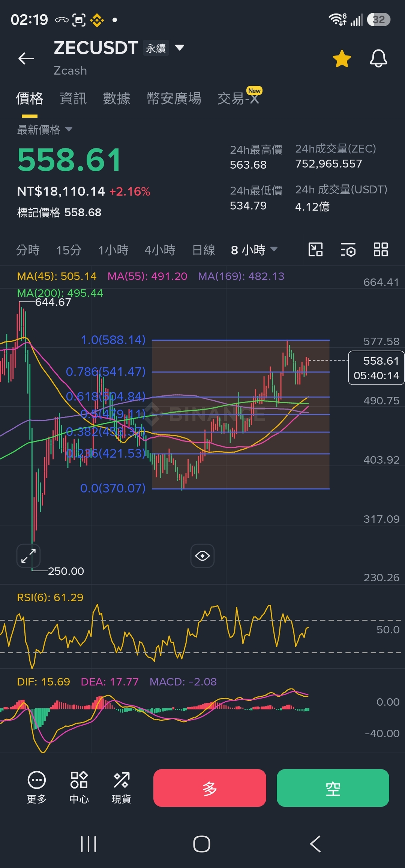
Task: Tap the current price label 558.61 on chart
Action: [x=376, y=368]
